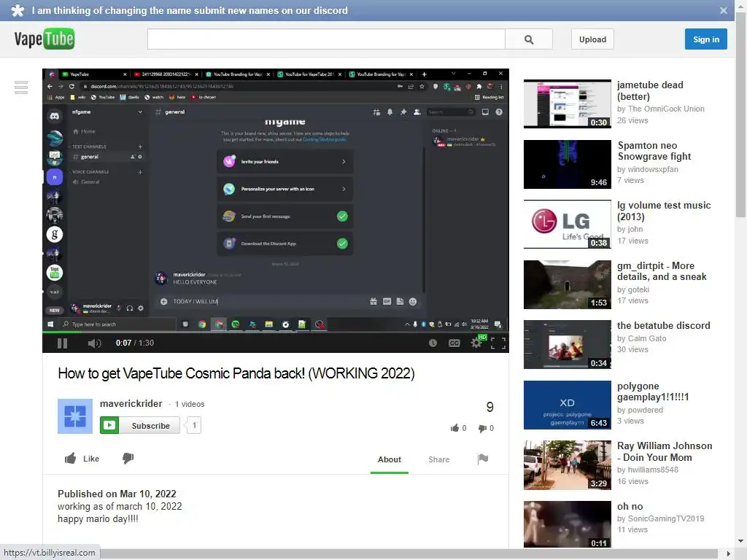Click the Watch Later clock icon
Viewport: 747px width, 560px height.
coord(433,343)
